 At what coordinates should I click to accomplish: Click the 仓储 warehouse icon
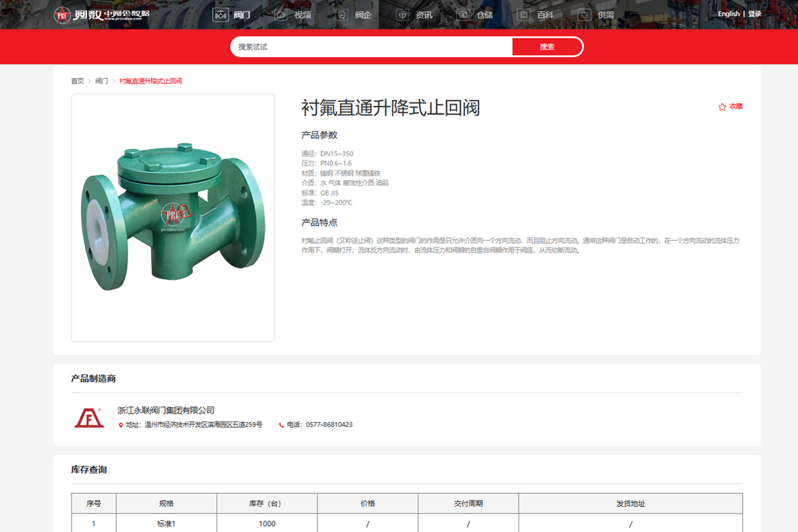462,15
